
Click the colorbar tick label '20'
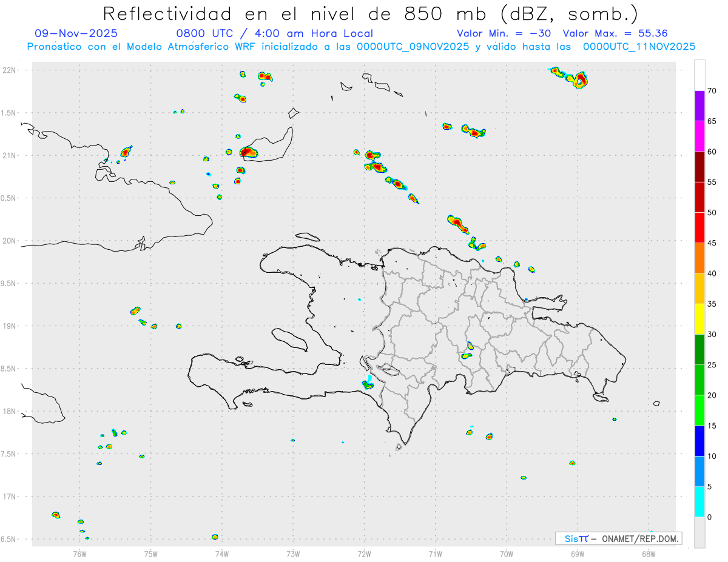coord(712,395)
